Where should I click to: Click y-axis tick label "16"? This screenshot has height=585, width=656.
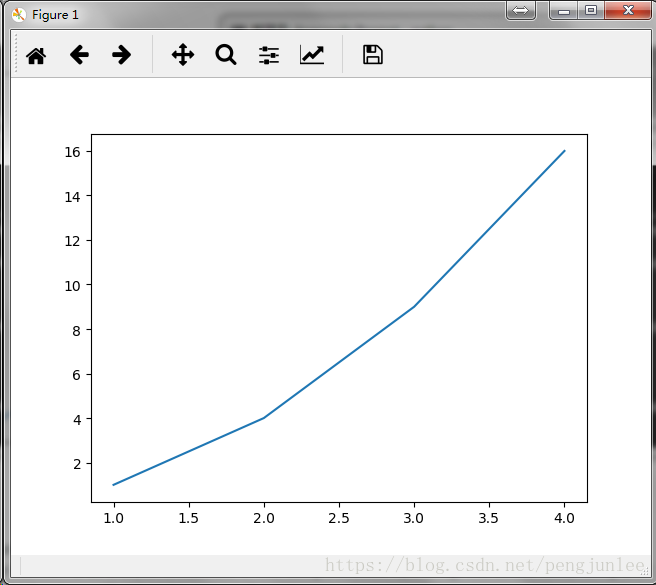point(72,152)
